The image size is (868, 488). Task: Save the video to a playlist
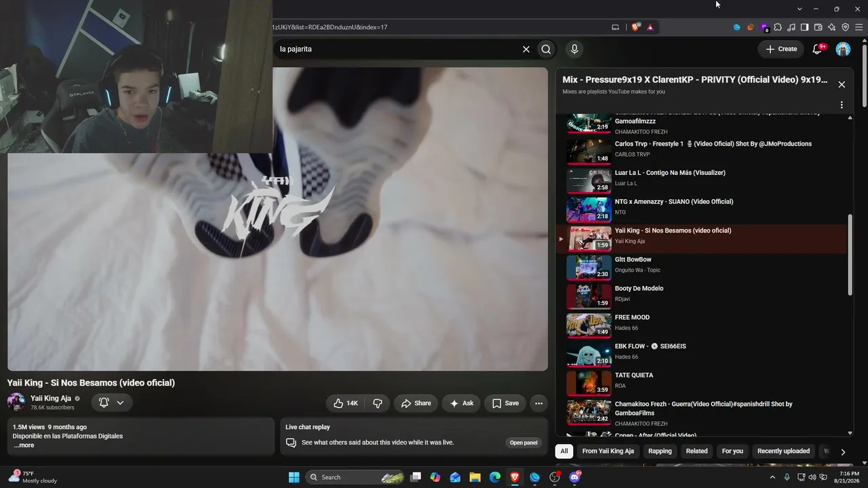click(x=505, y=403)
